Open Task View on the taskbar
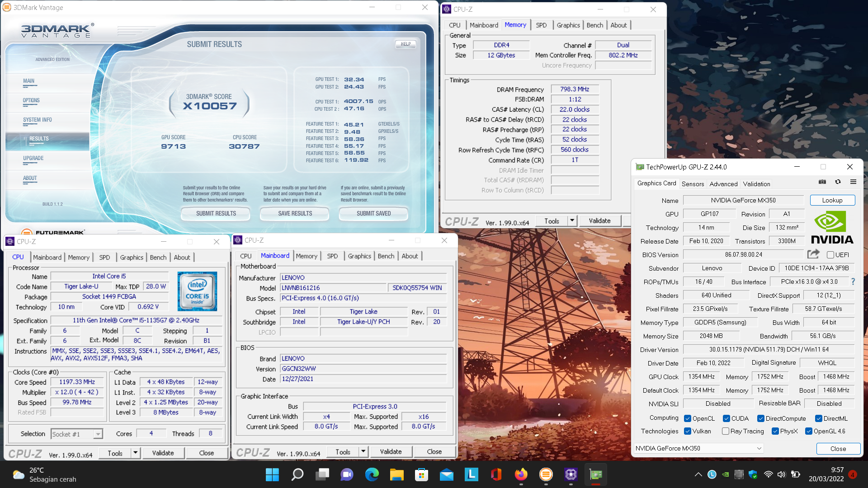 coord(322,474)
